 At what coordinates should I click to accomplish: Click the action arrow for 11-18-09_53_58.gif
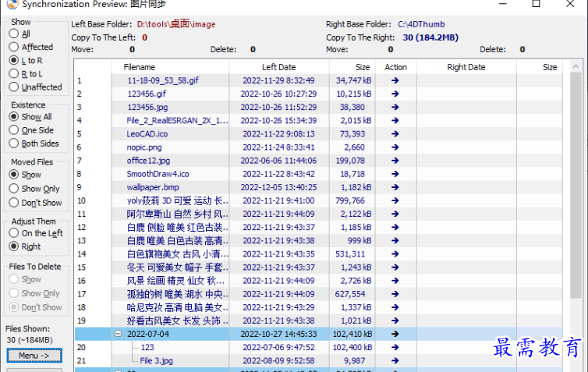point(395,80)
